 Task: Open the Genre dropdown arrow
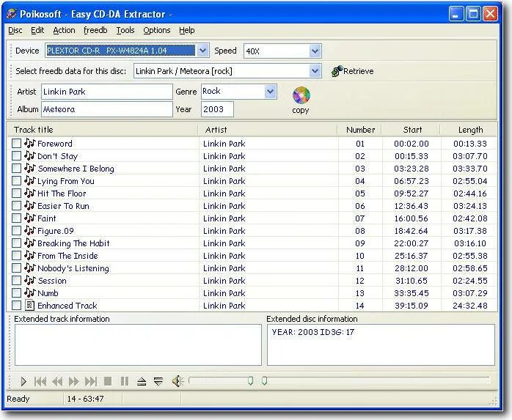point(271,92)
